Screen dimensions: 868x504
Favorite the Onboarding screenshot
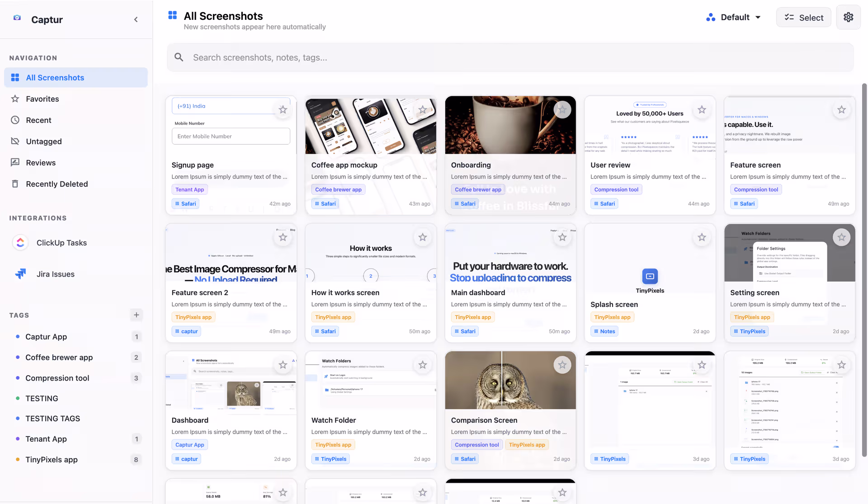(562, 109)
